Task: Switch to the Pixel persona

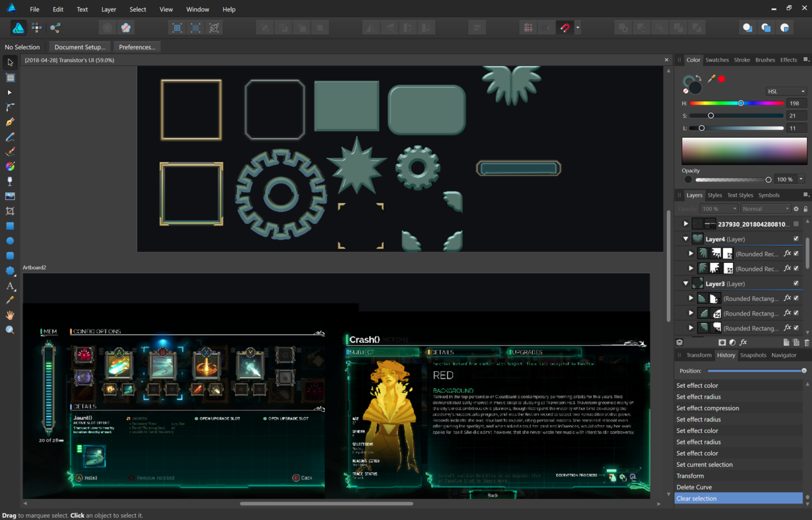Action: point(37,28)
